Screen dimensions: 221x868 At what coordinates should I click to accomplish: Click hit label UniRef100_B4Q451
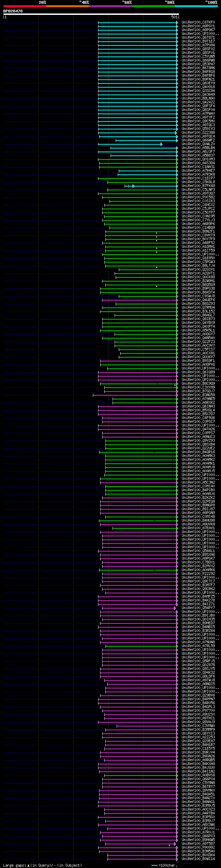tap(198, 794)
